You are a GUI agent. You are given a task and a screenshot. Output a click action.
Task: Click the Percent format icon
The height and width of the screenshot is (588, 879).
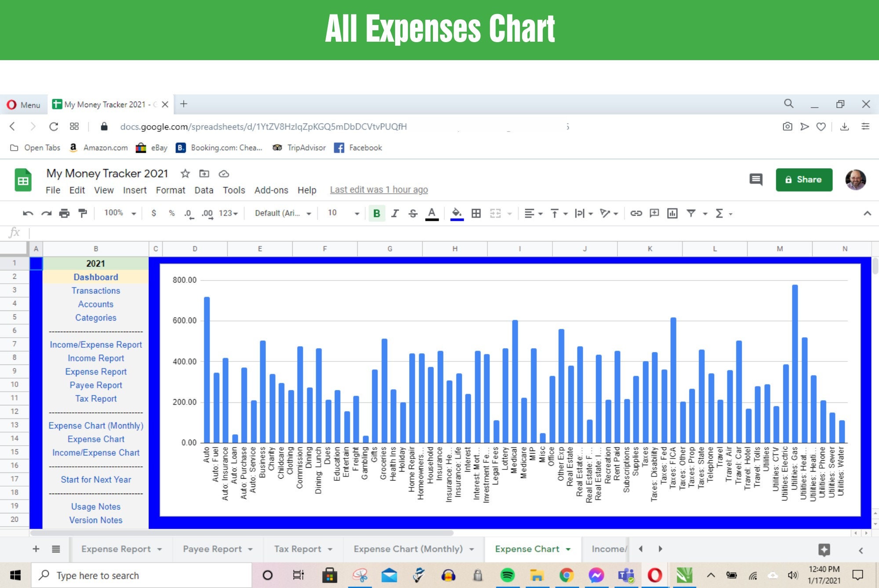click(x=171, y=213)
